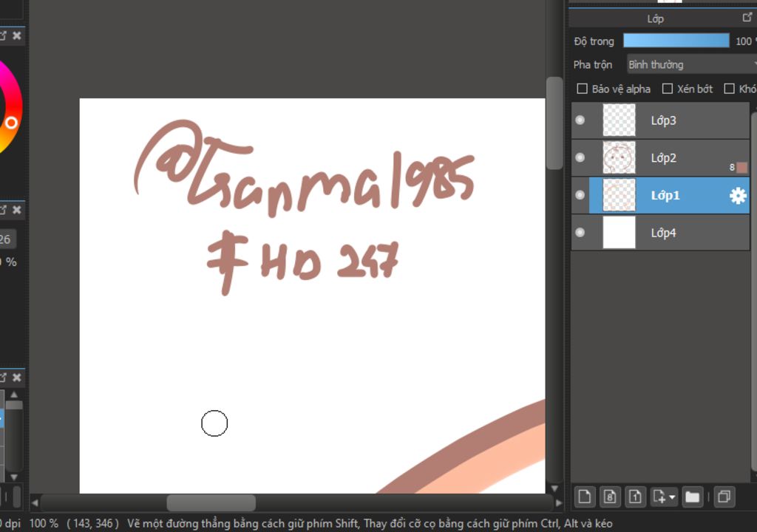Undock the brush size panel

3,210
